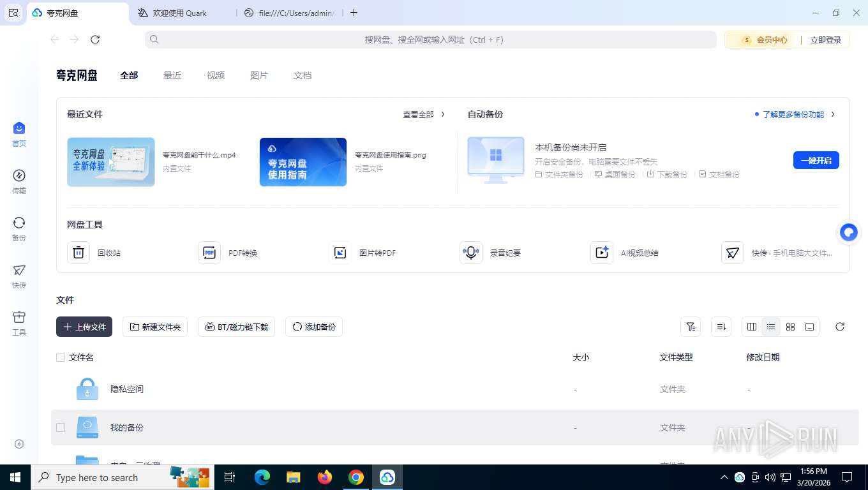Screen dimensions: 868x490
Task: Click the 文件夹备份 option text
Action: 564,174
